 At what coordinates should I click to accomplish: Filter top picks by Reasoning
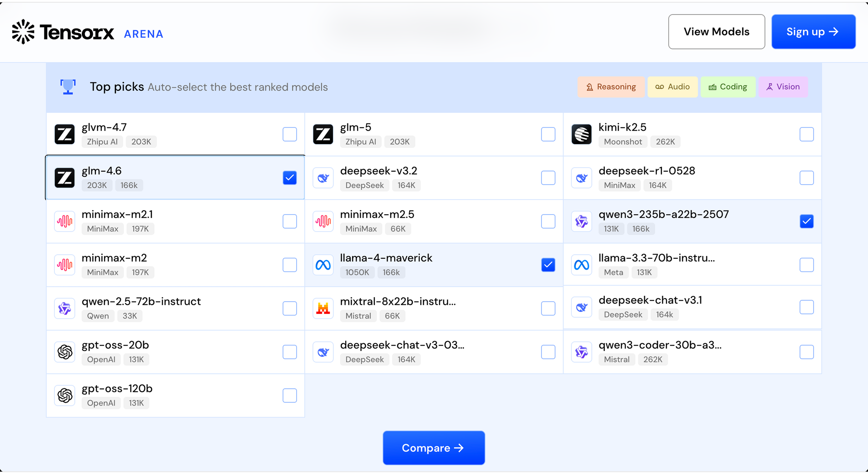(611, 87)
